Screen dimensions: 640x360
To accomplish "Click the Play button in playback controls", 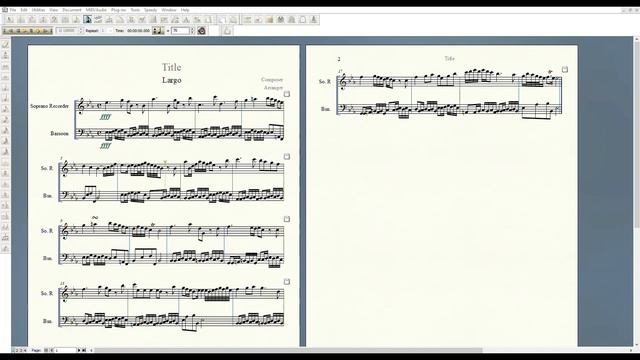I will coord(24,31).
